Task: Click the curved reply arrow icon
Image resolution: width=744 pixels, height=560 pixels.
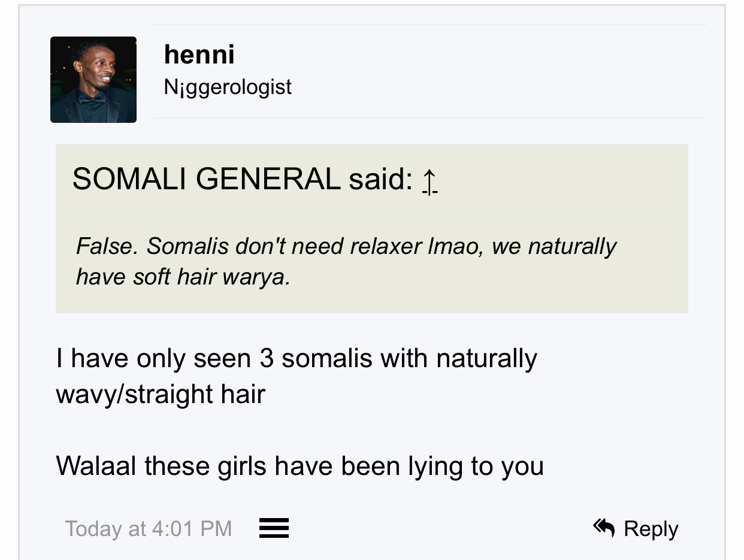Action: point(604,528)
